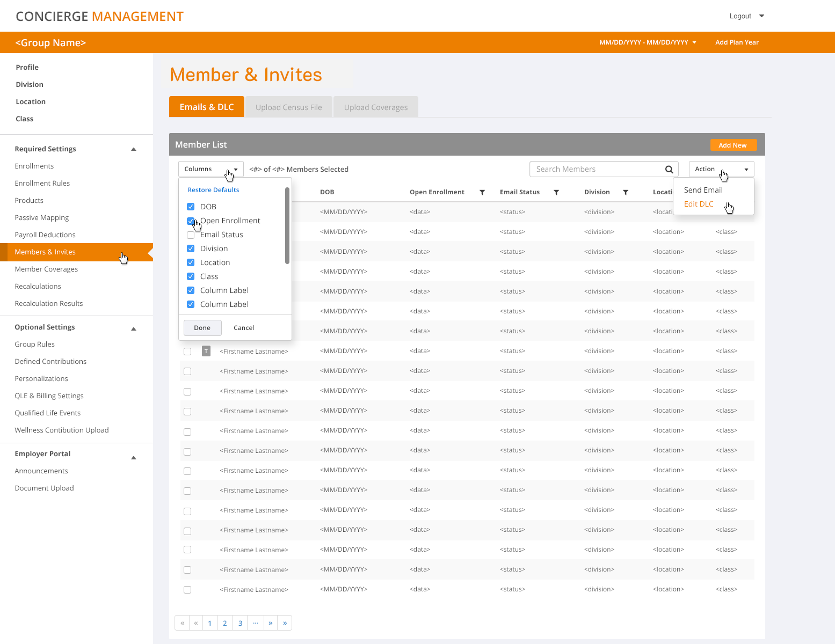Go to first page using pagination arrow
Image resolution: width=835 pixels, height=644 pixels.
tap(183, 623)
